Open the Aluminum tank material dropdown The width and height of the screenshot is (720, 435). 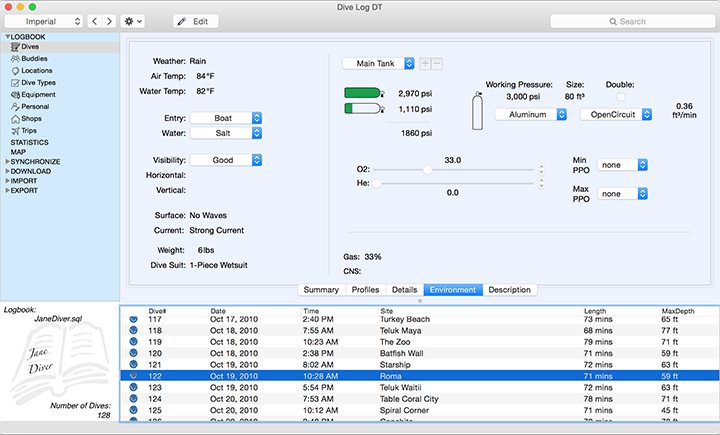(x=531, y=114)
